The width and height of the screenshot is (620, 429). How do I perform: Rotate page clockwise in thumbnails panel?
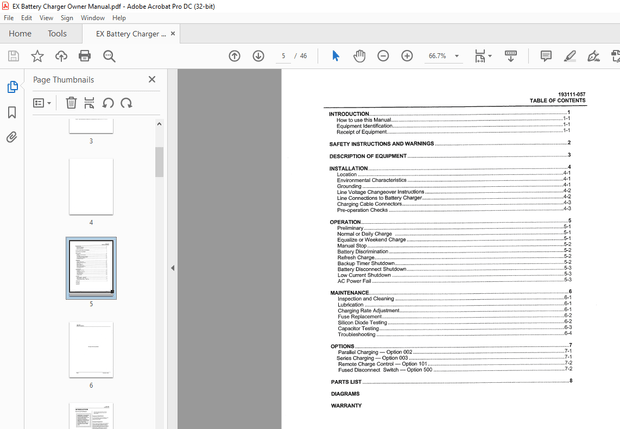coord(126,102)
